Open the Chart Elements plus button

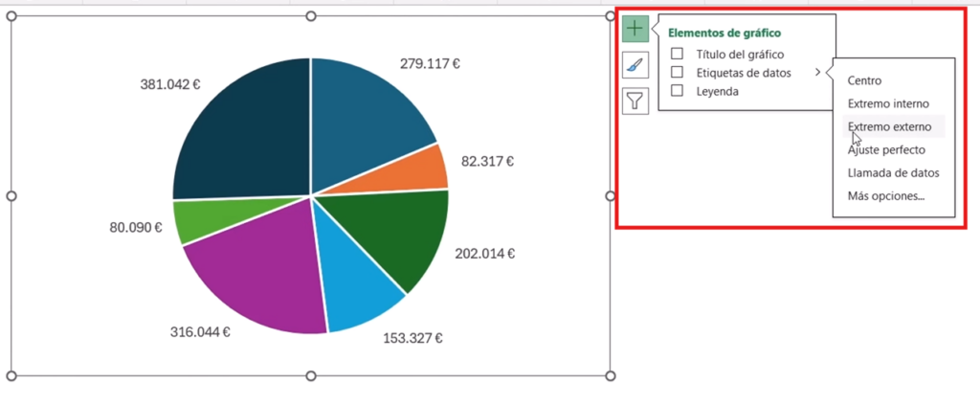635,29
